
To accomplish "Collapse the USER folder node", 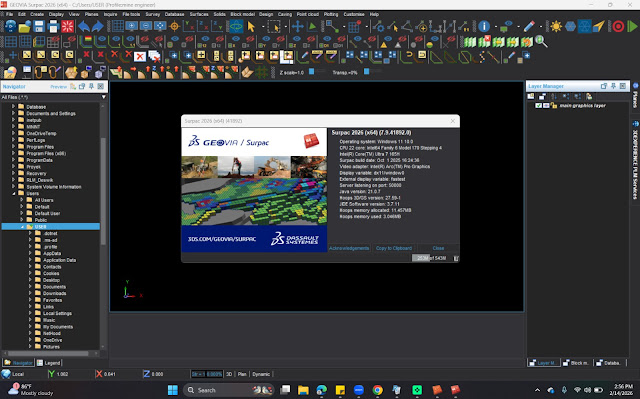I will pyautogui.click(x=22, y=227).
